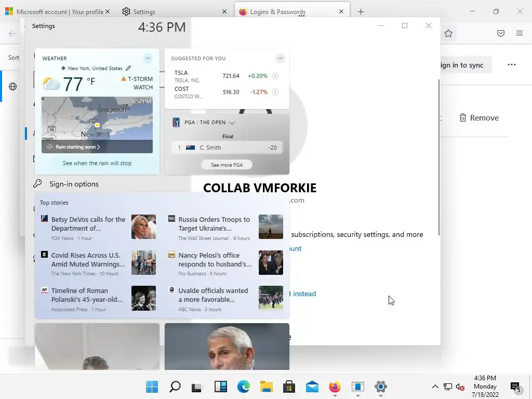This screenshot has width=532, height=399.
Task: Click globe icon in logins list
Action: [x=12, y=87]
